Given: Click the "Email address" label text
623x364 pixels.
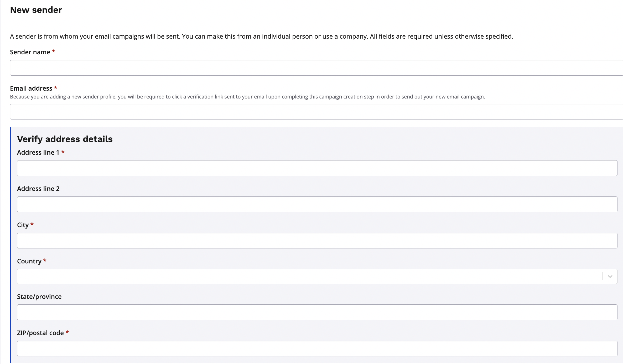Looking at the screenshot, I should pyautogui.click(x=31, y=88).
